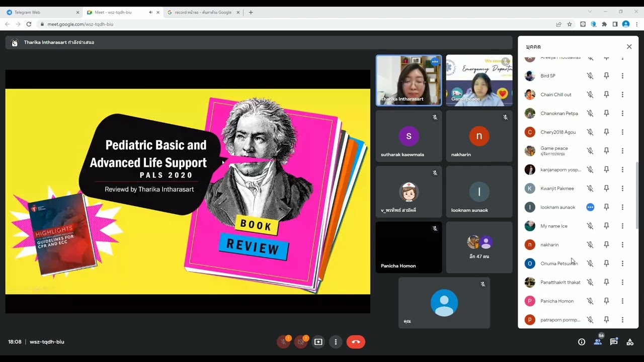Switch to the Google search record tab
Image resolution: width=644 pixels, height=362 pixels.
pos(204,13)
